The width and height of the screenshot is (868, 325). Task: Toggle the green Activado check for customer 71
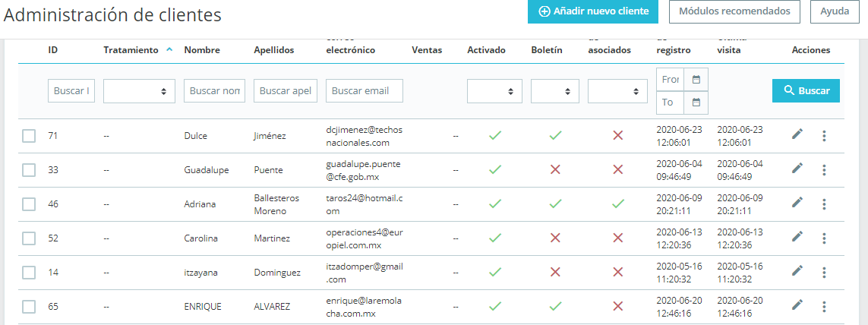point(495,135)
